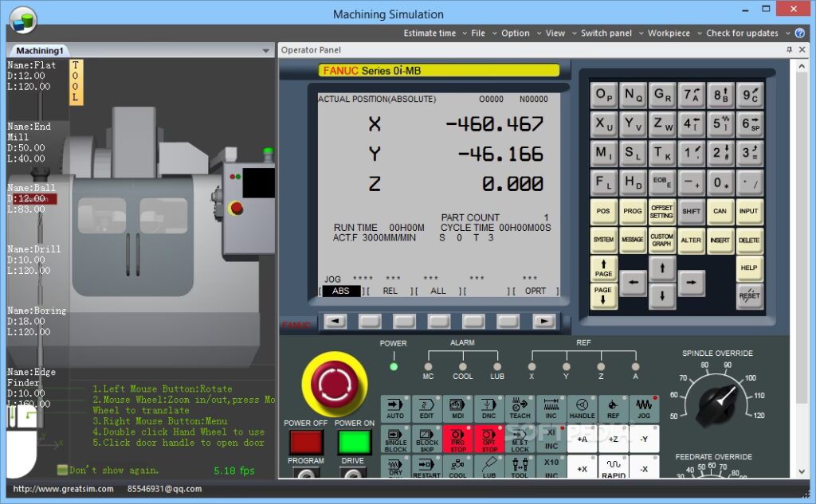
Task: Select AUTO mode on the operator panel
Action: (395, 408)
